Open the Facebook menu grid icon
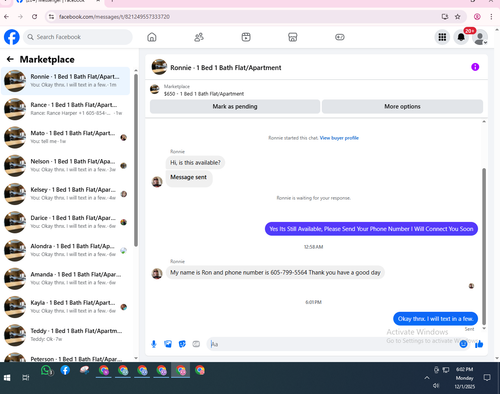Image resolution: width=500 pixels, height=394 pixels. click(442, 37)
